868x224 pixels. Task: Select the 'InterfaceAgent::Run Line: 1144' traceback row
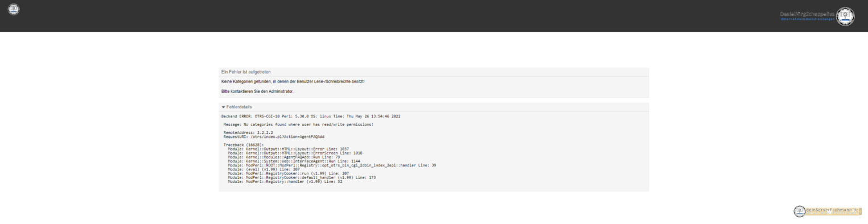click(x=294, y=161)
